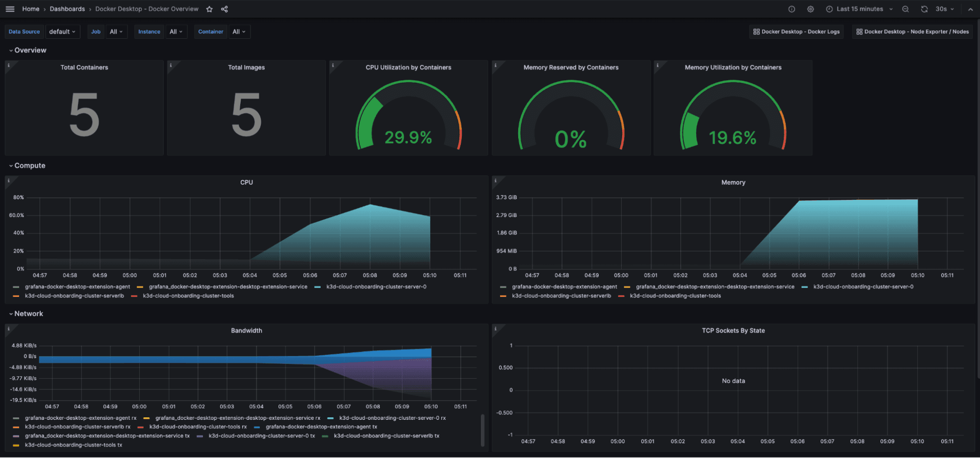Open the share dashboard icon
Viewport: 980px width, 458px height.
(x=224, y=9)
